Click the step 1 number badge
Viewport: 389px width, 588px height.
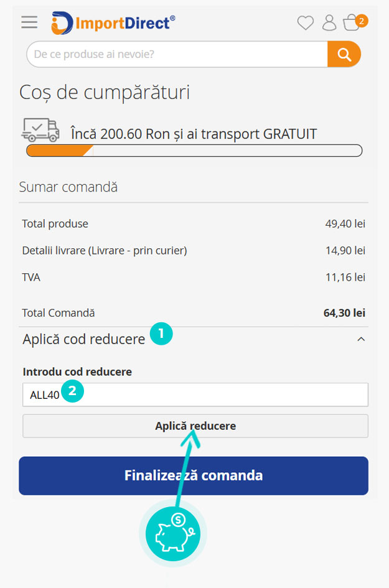[x=161, y=334]
